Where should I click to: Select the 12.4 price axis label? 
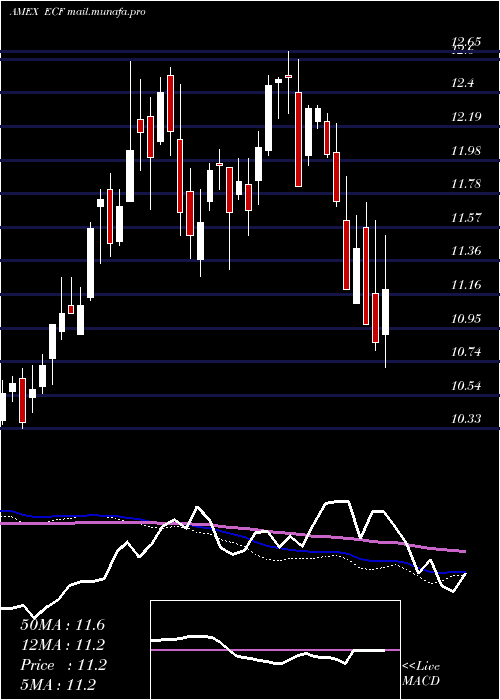click(x=462, y=83)
